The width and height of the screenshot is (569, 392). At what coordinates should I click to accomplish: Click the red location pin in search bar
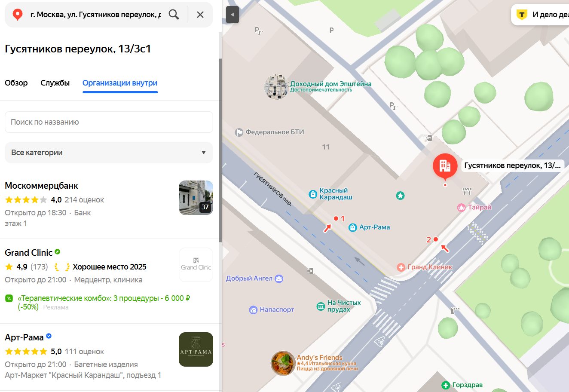click(18, 15)
